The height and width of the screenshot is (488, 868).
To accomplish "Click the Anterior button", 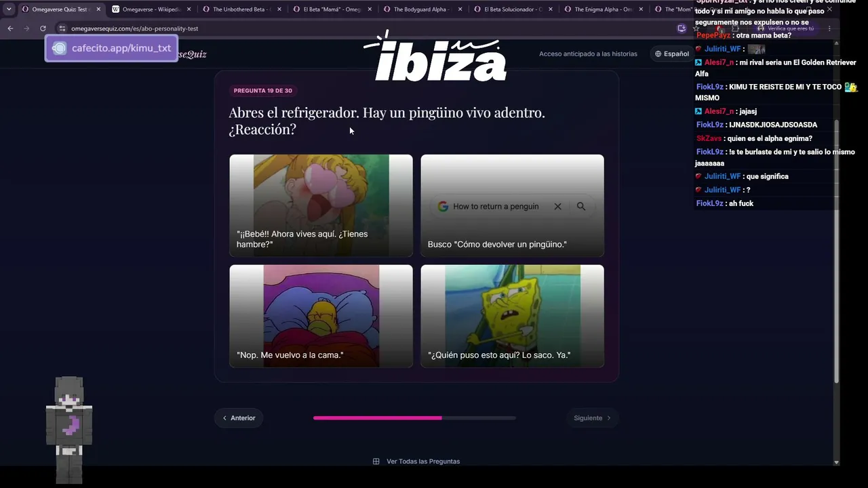I will [239, 418].
